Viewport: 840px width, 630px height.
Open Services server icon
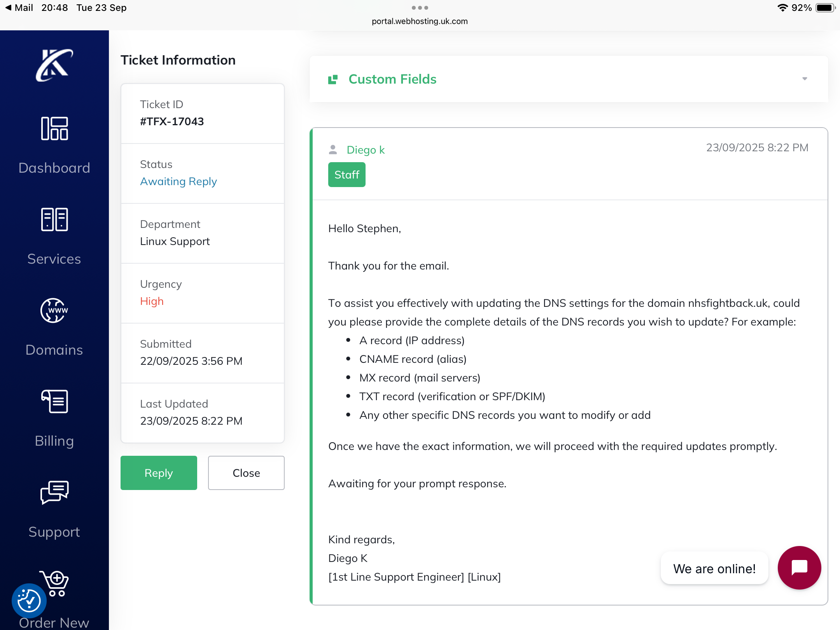coord(54,220)
